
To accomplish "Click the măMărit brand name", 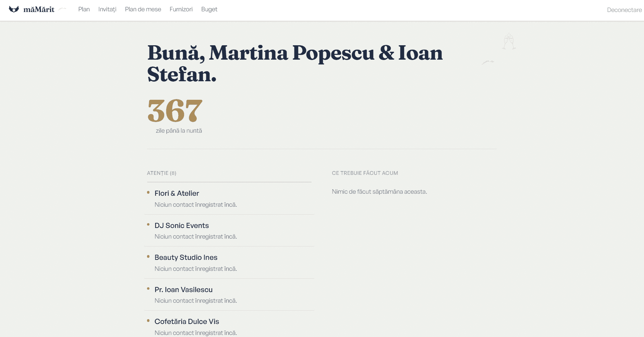I will pyautogui.click(x=39, y=9).
